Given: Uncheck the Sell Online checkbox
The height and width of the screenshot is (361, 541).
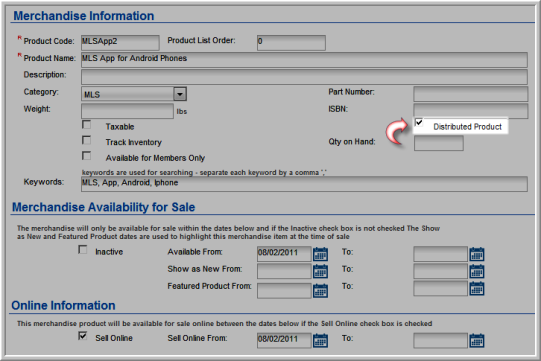Looking at the screenshot, I should (83, 336).
